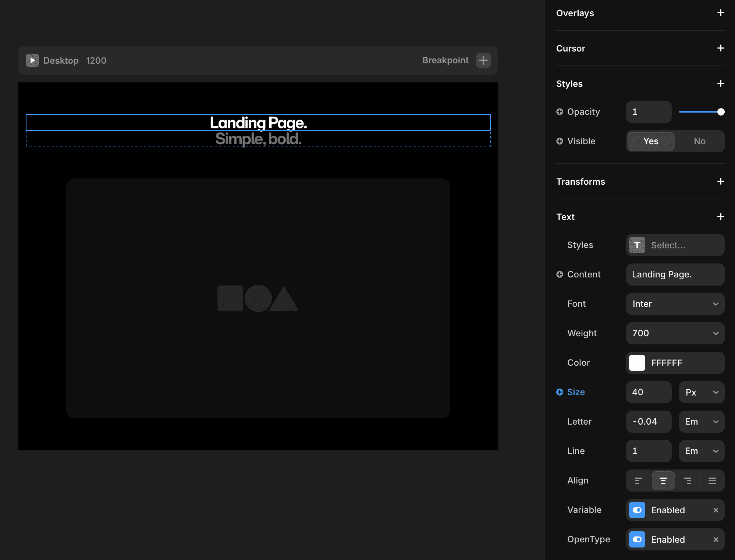Viewport: 735px width, 560px height.
Task: Remove the Variable setting with X
Action: point(716,510)
